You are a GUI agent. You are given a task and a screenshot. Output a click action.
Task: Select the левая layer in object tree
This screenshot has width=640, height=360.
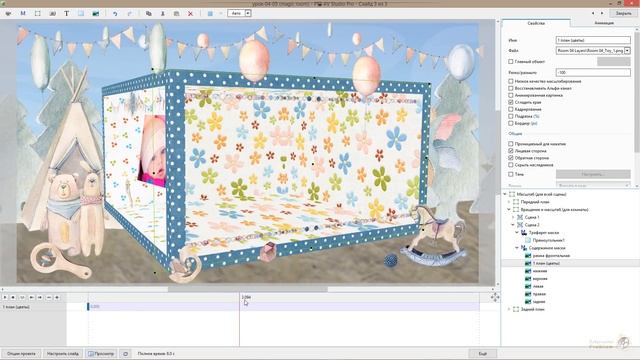coord(538,287)
